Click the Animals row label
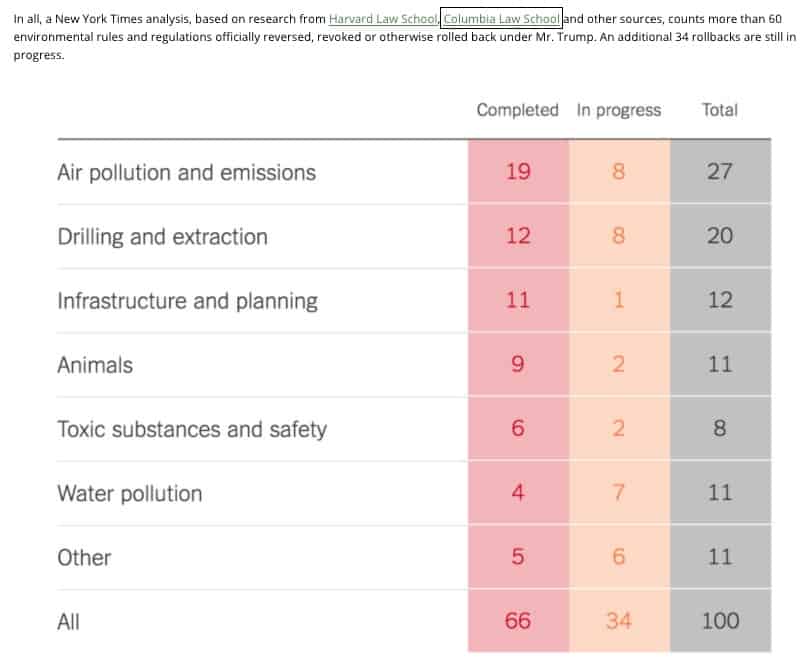 (x=95, y=365)
